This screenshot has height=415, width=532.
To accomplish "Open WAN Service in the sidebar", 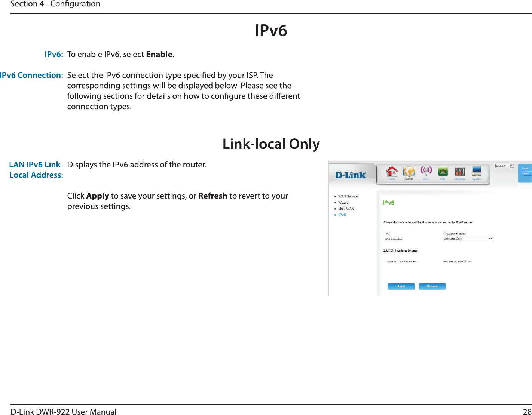I will pyautogui.click(x=348, y=197).
